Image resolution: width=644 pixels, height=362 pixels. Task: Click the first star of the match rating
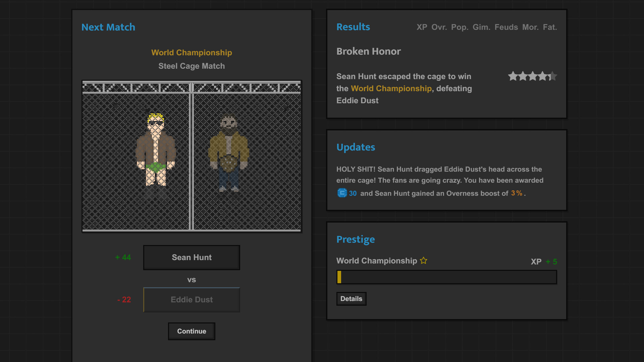pyautogui.click(x=513, y=76)
